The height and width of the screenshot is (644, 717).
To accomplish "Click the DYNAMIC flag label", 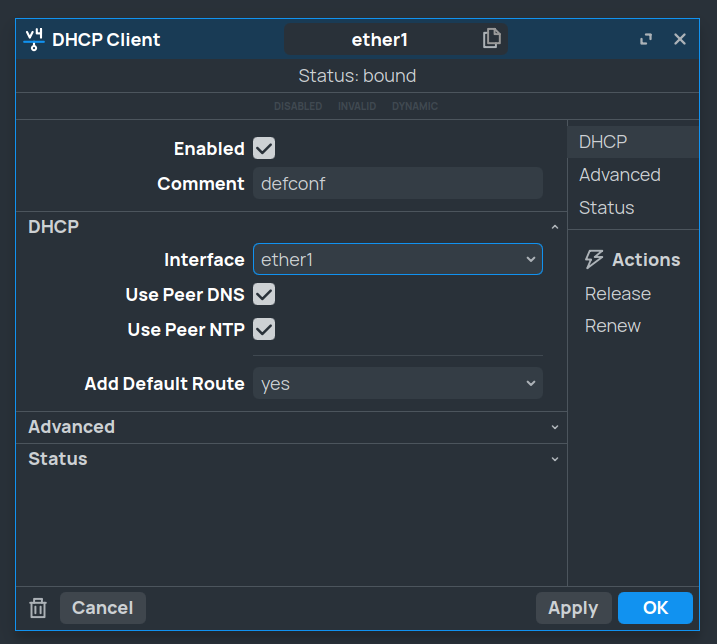I will (415, 106).
